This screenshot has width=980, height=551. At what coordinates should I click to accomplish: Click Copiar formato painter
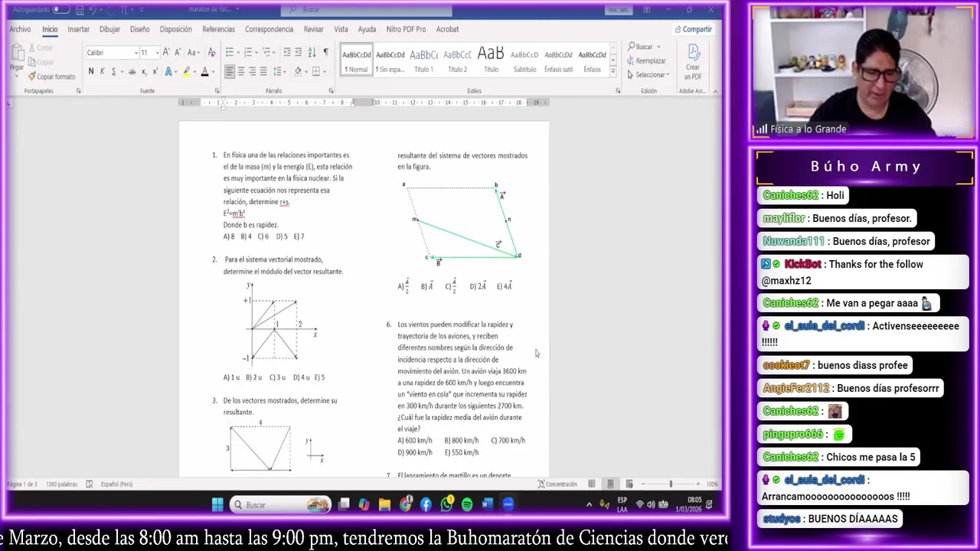tap(52, 77)
